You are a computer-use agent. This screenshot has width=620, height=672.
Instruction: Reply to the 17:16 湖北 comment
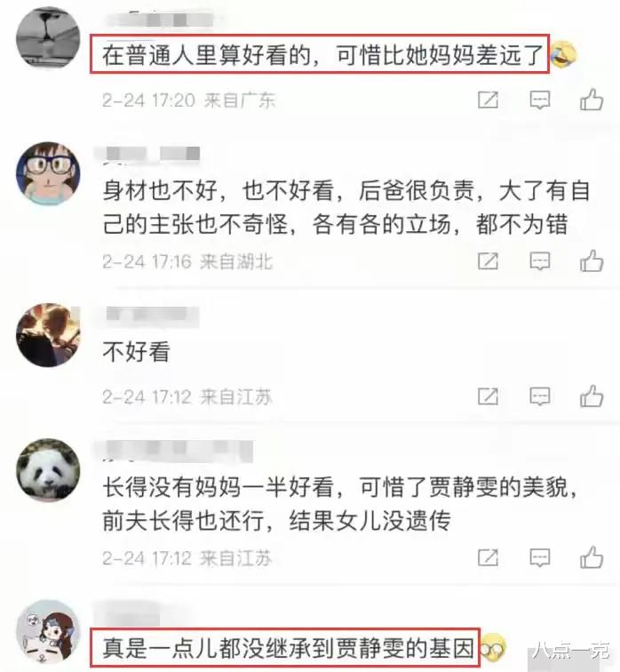tap(540, 260)
